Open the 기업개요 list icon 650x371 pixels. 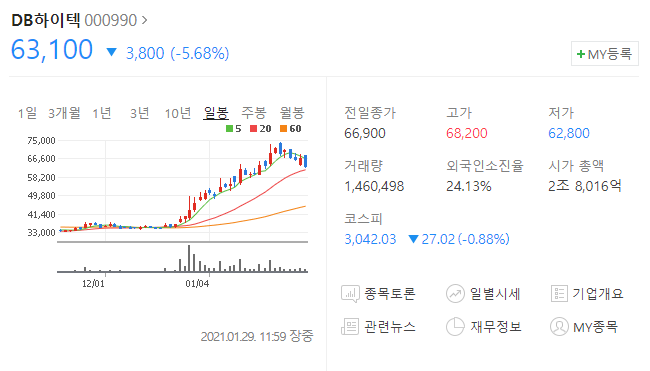(x=559, y=294)
